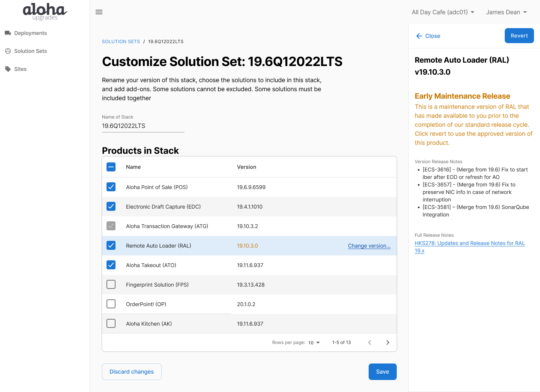Click the Close back arrow icon
The width and height of the screenshot is (540, 392).
[419, 36]
